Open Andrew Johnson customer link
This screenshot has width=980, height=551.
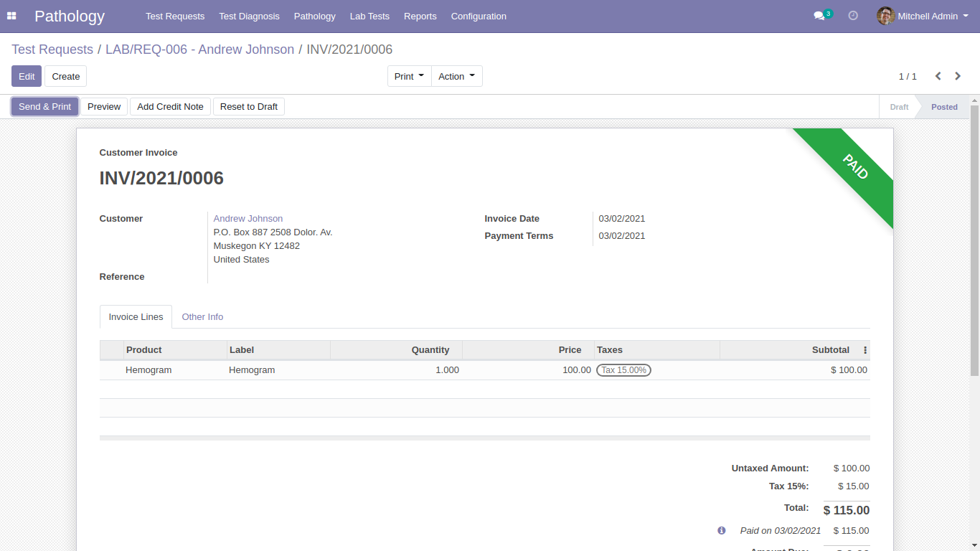[248, 219]
